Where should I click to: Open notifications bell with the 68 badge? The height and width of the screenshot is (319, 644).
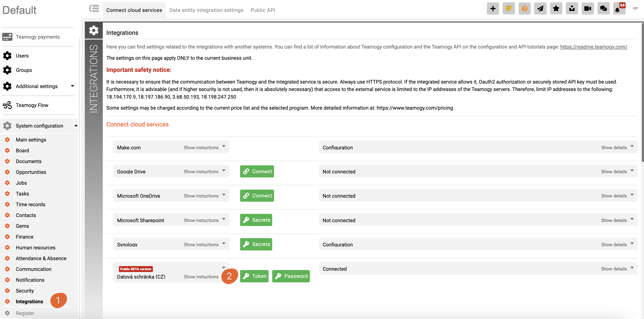(619, 9)
